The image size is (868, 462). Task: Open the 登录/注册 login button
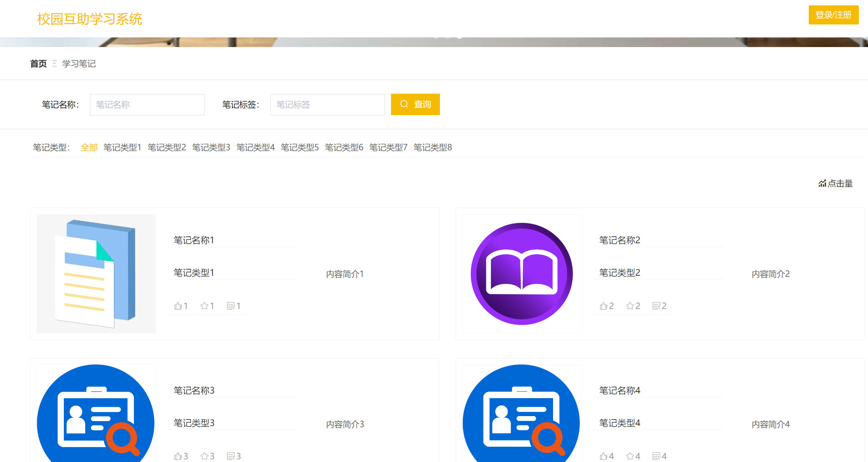tap(833, 15)
